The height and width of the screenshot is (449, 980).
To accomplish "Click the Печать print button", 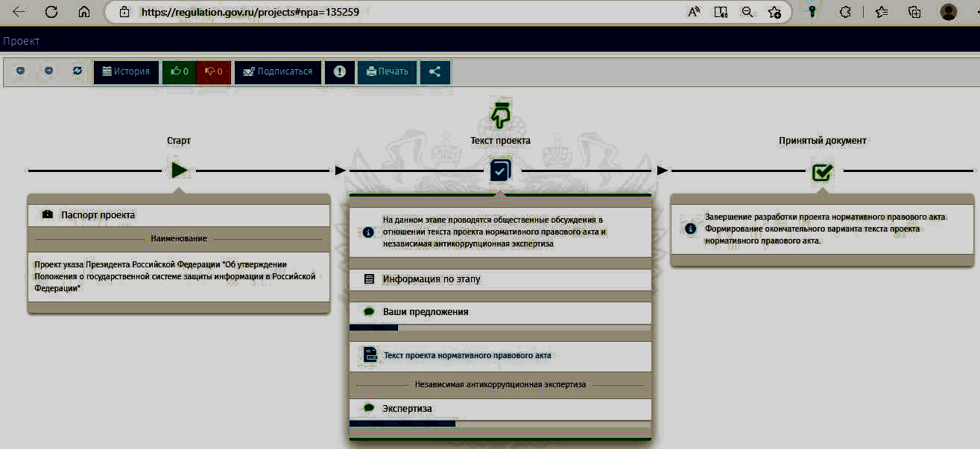I will (386, 72).
